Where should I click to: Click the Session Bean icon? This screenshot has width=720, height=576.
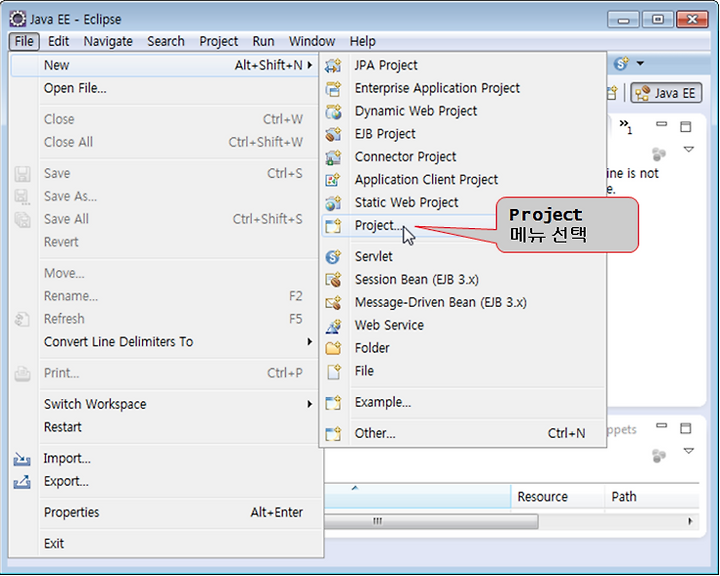click(x=333, y=280)
